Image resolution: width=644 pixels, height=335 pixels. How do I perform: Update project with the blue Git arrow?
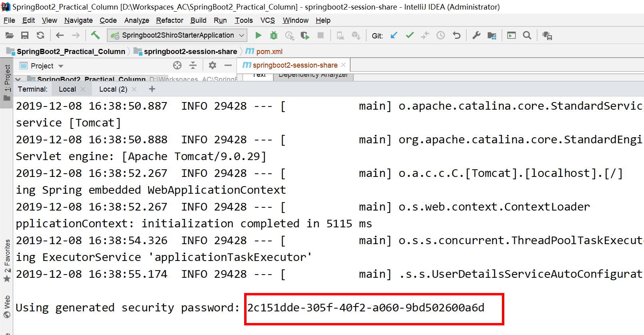coord(394,36)
